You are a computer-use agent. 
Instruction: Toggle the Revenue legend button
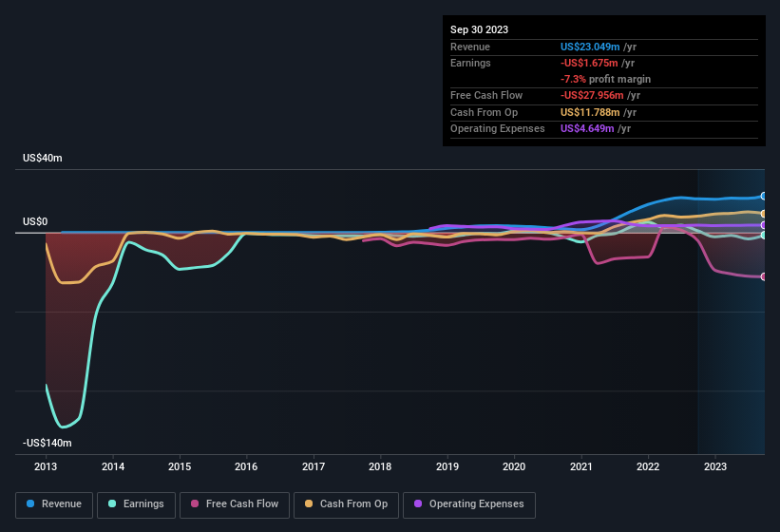54,504
